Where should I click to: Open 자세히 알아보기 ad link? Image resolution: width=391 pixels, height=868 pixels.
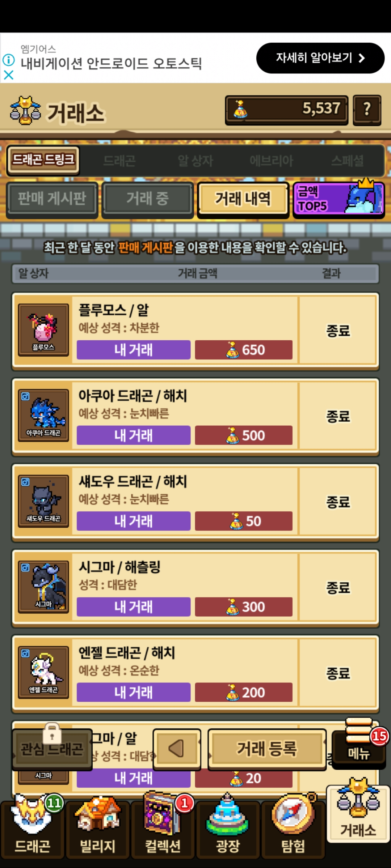tap(320, 58)
